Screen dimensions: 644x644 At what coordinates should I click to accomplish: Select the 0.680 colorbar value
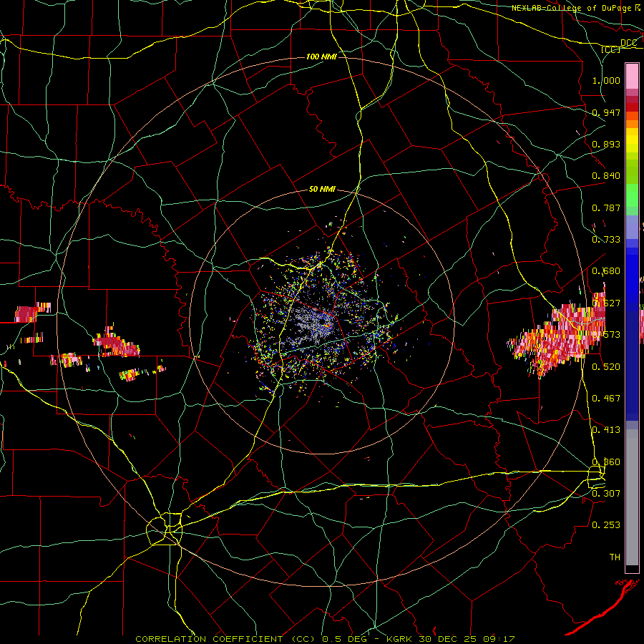pyautogui.click(x=606, y=270)
